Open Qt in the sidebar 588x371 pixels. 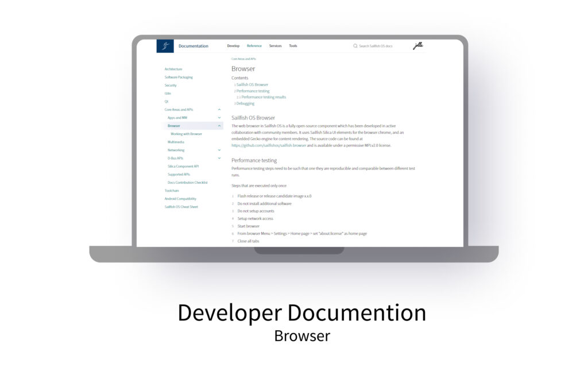click(x=167, y=102)
